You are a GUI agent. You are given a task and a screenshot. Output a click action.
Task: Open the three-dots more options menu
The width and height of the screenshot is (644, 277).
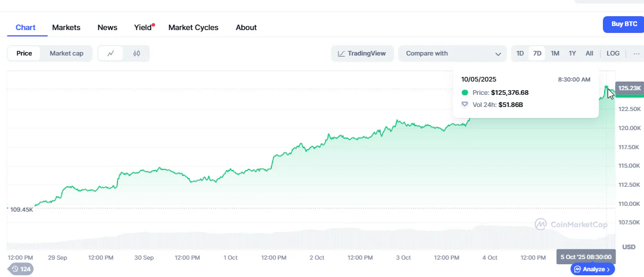click(636, 53)
